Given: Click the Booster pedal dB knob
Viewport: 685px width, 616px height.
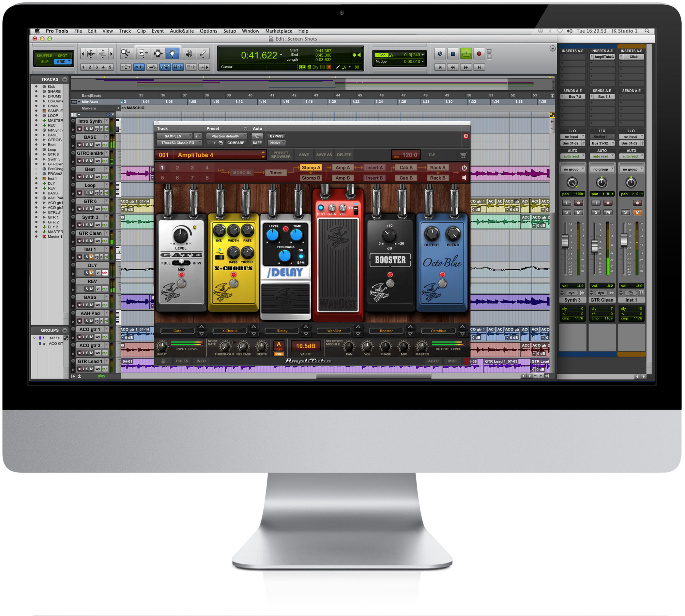Looking at the screenshot, I should coord(389,235).
